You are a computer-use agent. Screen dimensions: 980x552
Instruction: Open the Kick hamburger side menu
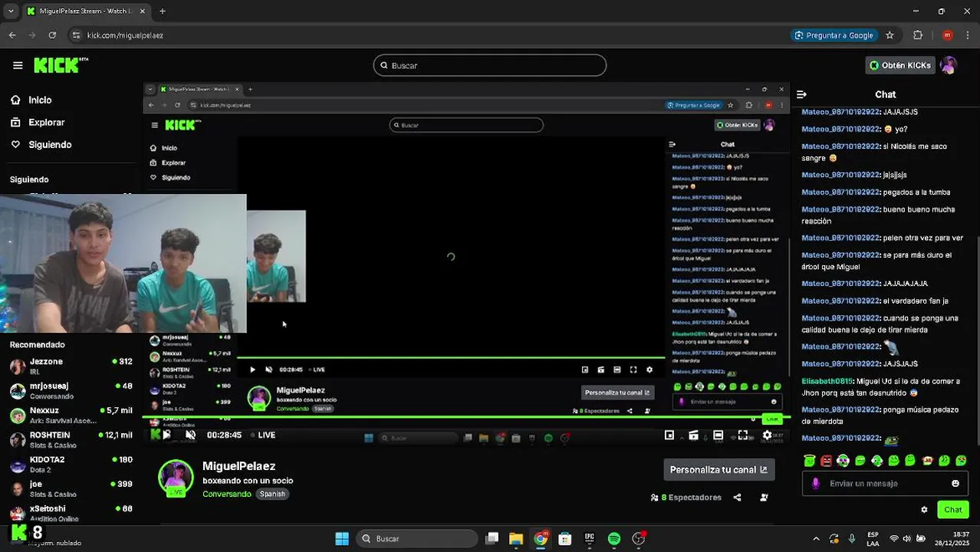click(18, 65)
